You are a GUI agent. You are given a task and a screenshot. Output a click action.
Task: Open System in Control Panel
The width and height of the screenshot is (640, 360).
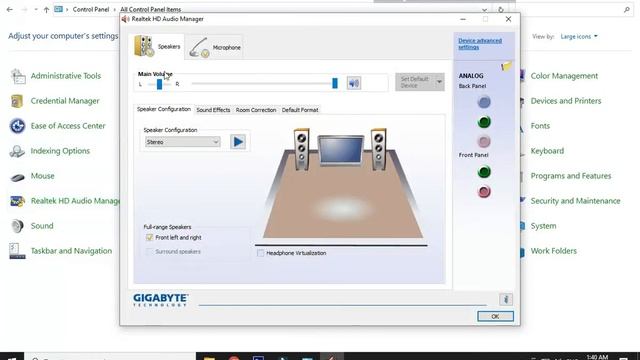point(543,226)
